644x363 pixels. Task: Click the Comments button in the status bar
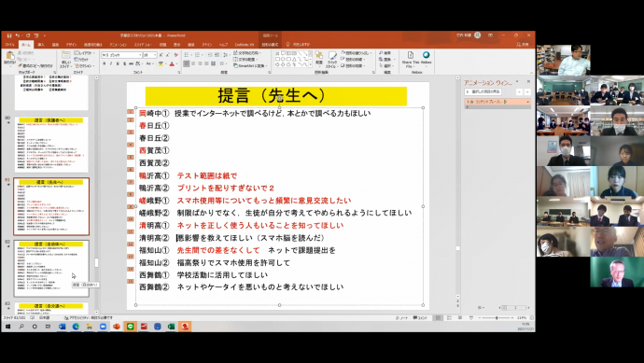[420, 318]
